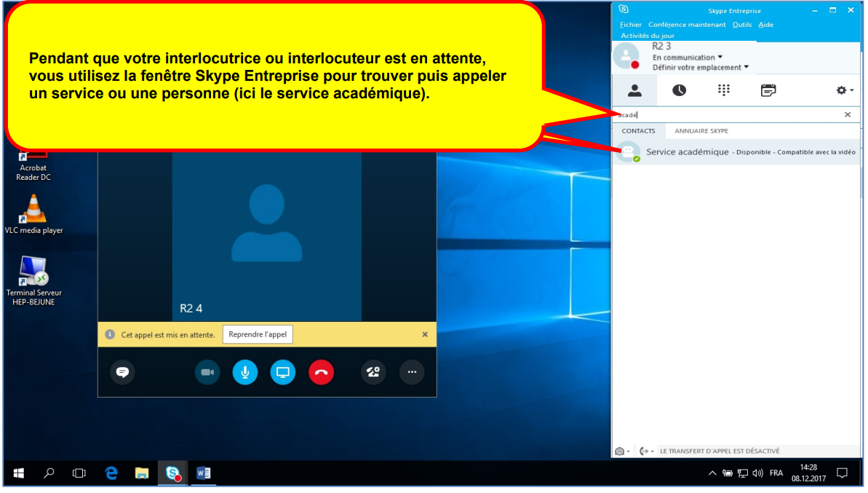This screenshot has height=493, width=868.
Task: Open the VLC media player desktop shortcut
Action: click(33, 215)
